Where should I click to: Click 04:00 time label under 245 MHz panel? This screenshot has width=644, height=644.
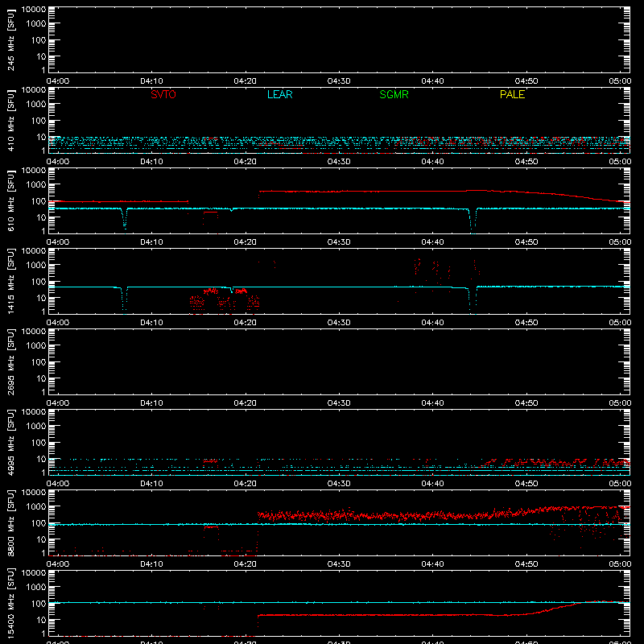58,81
